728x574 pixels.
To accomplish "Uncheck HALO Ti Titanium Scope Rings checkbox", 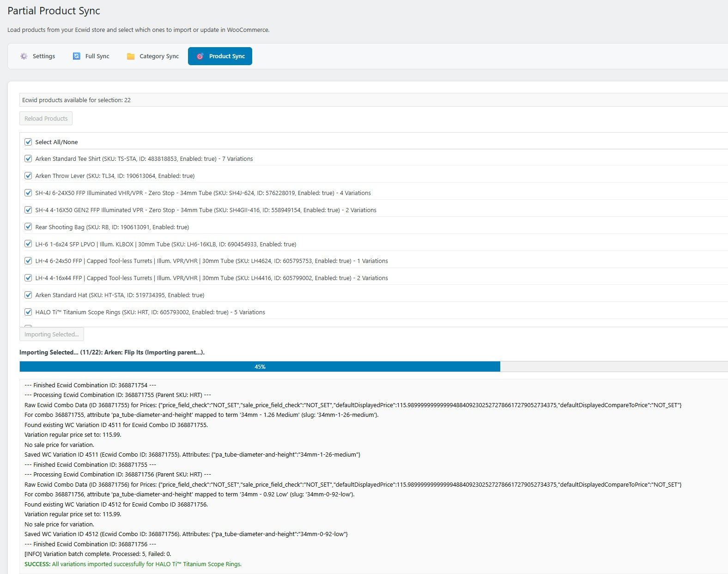I will (28, 312).
